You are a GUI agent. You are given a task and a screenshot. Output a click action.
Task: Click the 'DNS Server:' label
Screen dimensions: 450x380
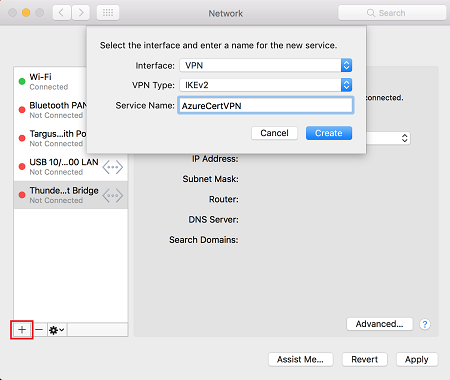(213, 220)
